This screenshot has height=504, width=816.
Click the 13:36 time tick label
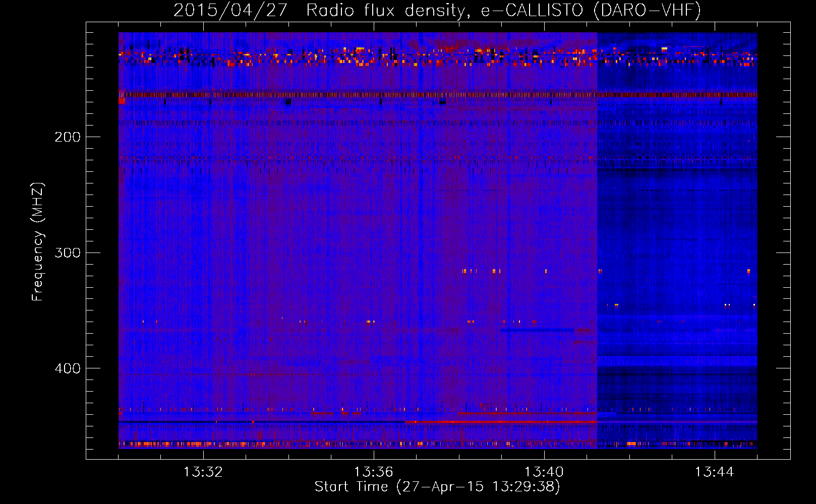pos(373,472)
